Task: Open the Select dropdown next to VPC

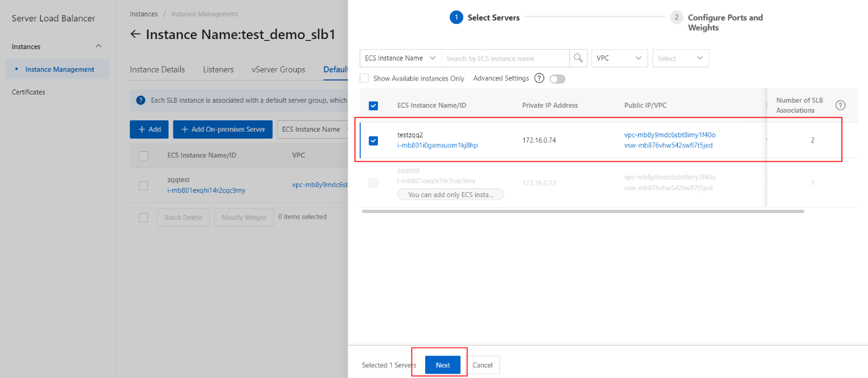Action: (x=681, y=58)
